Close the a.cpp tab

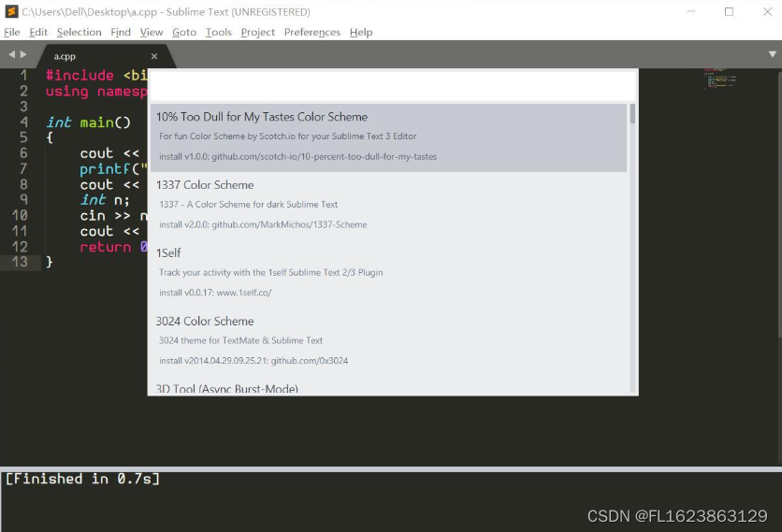pos(154,56)
